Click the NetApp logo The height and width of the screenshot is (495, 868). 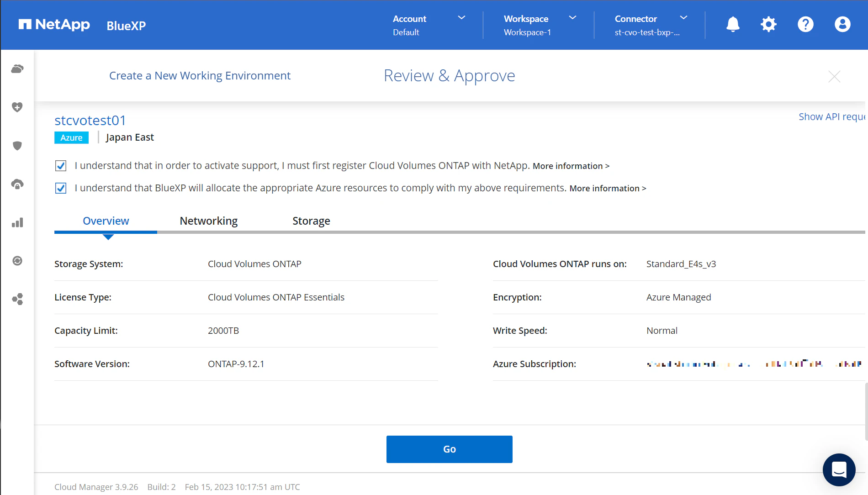(54, 25)
